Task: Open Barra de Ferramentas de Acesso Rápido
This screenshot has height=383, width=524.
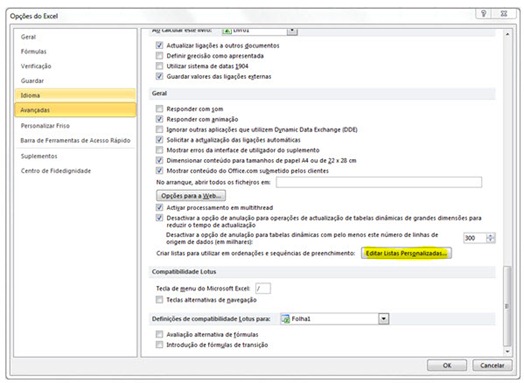Action: (x=75, y=140)
